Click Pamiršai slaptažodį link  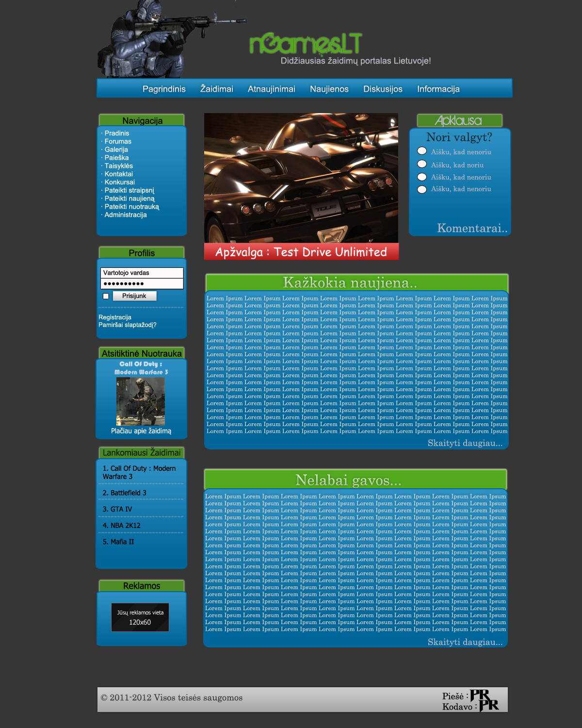pos(128,325)
